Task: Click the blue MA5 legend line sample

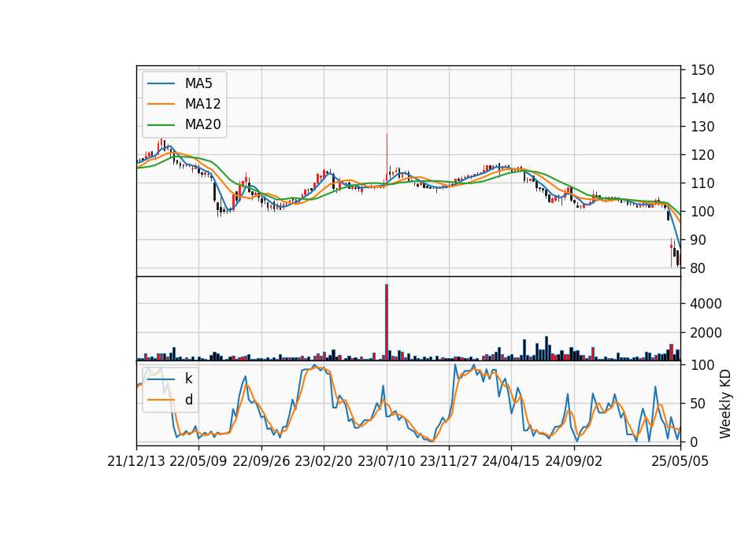Action: [161, 83]
